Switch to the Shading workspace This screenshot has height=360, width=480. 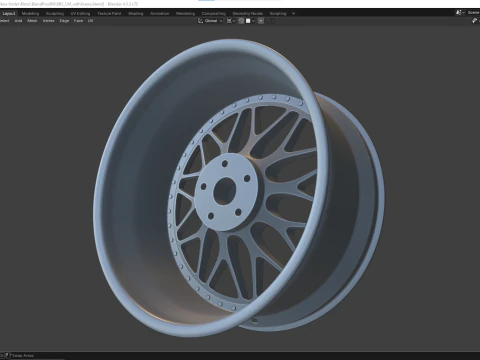coord(136,14)
